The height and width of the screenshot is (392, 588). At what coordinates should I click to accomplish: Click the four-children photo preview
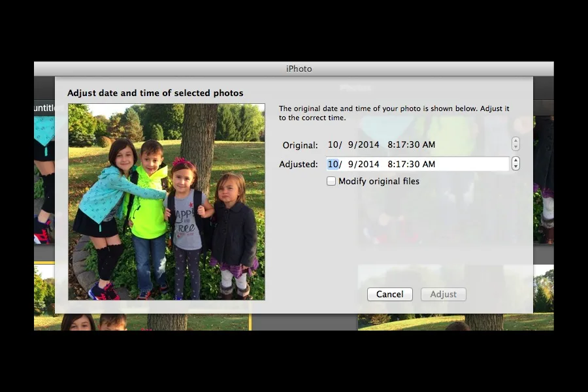point(167,201)
